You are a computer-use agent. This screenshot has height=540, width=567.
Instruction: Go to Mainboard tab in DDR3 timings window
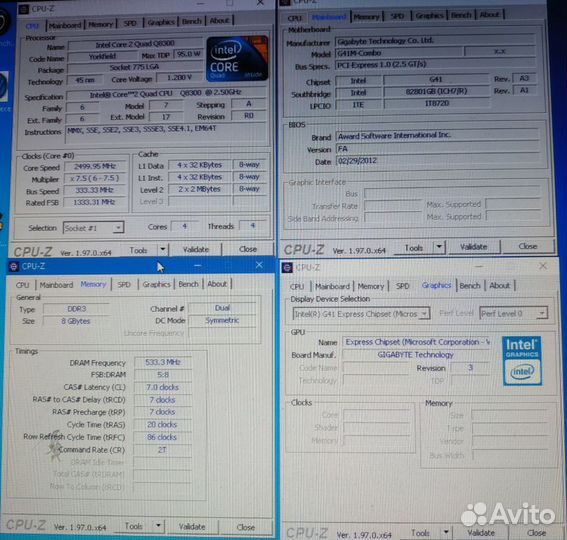(56, 285)
